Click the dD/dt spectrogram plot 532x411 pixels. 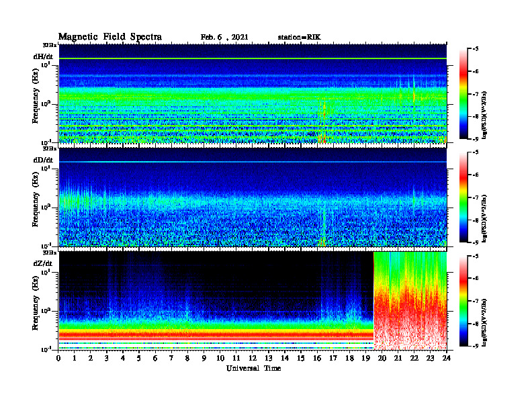pyautogui.click(x=253, y=197)
